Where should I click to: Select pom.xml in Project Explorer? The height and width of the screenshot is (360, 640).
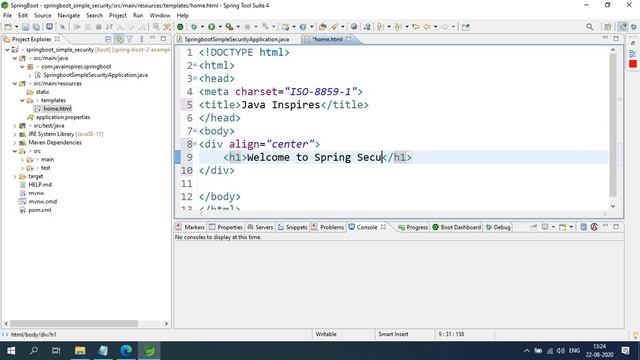40,210
